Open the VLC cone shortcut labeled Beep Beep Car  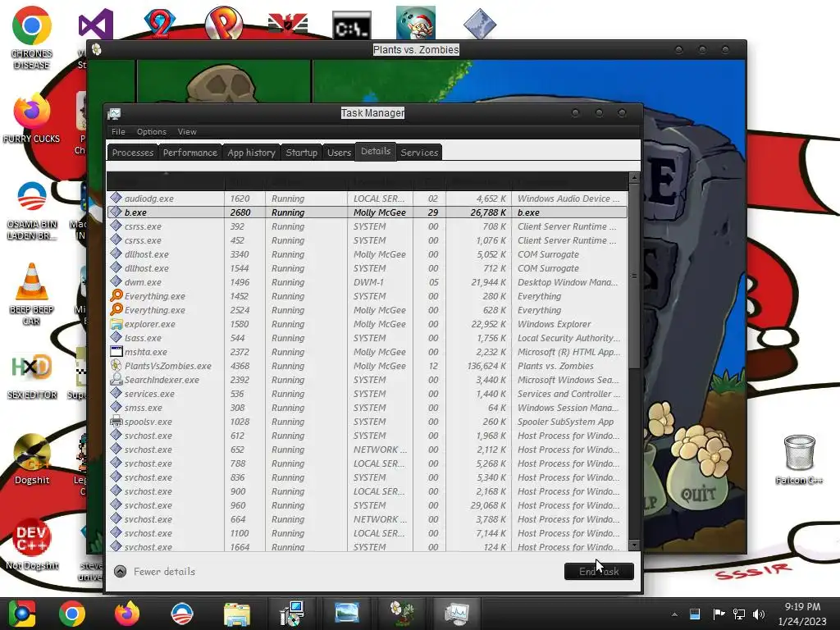click(32, 294)
